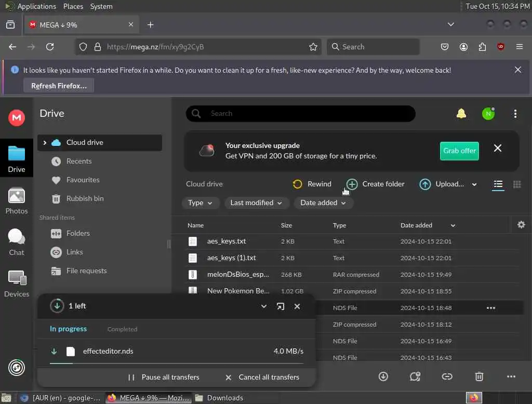The image size is (532, 404).
Task: Open the Applications menu
Action: click(37, 6)
